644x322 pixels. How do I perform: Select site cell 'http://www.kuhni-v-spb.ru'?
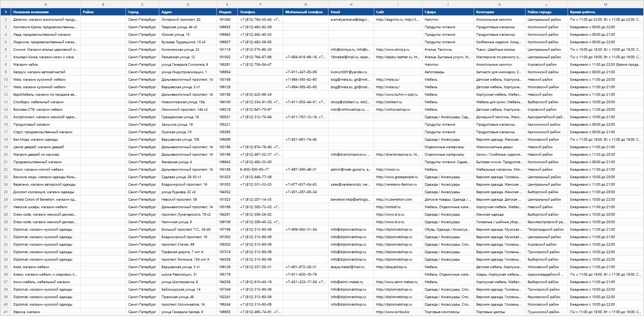click(x=398, y=95)
